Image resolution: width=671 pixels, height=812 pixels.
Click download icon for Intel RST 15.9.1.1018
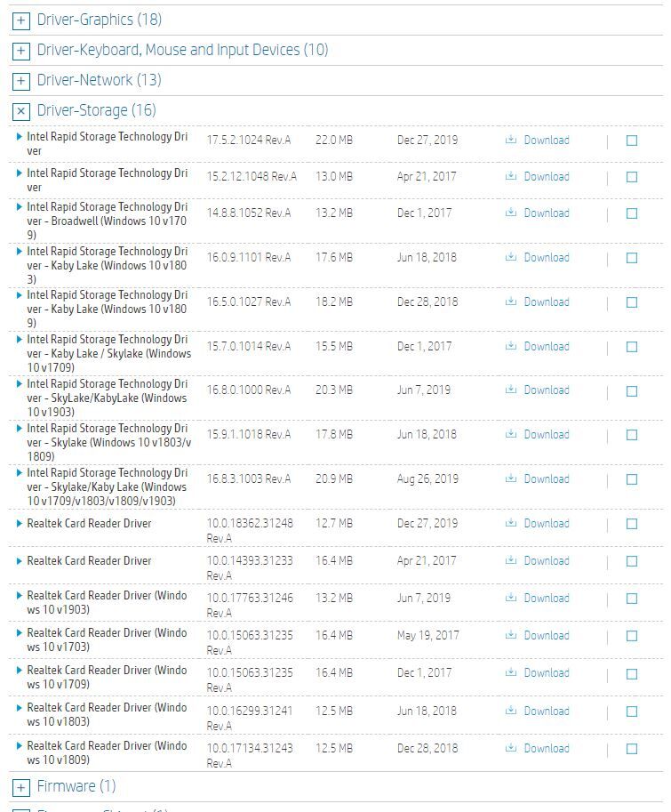pyautogui.click(x=511, y=434)
